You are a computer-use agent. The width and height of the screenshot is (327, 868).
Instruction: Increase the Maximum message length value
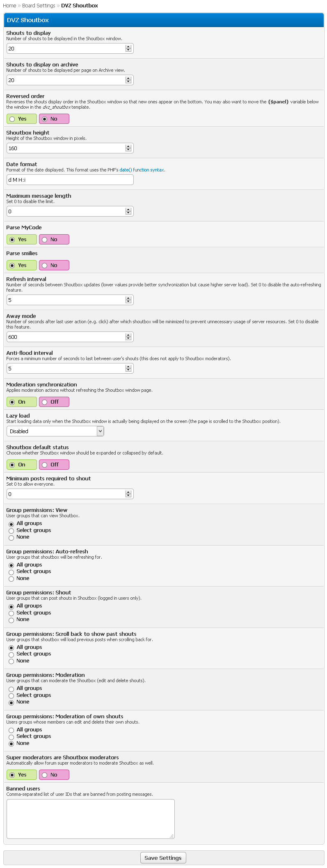128,210
